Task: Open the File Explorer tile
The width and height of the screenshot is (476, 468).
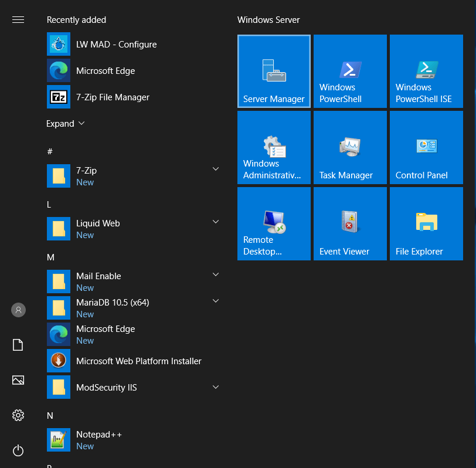Action: [x=426, y=223]
